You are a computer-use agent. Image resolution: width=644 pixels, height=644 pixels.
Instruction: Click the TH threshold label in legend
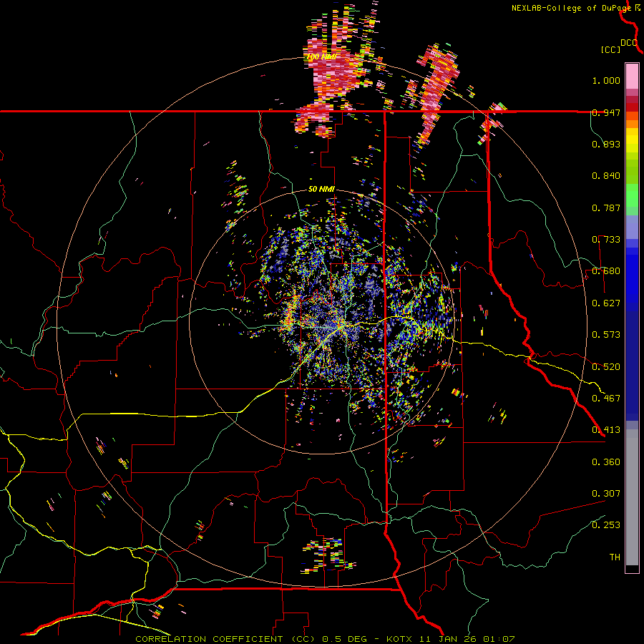tap(615, 557)
